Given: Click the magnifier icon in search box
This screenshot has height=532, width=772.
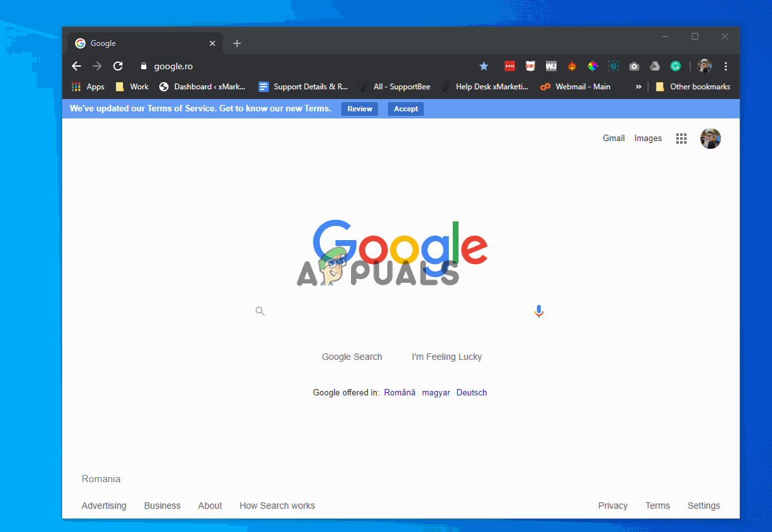Looking at the screenshot, I should [x=260, y=311].
